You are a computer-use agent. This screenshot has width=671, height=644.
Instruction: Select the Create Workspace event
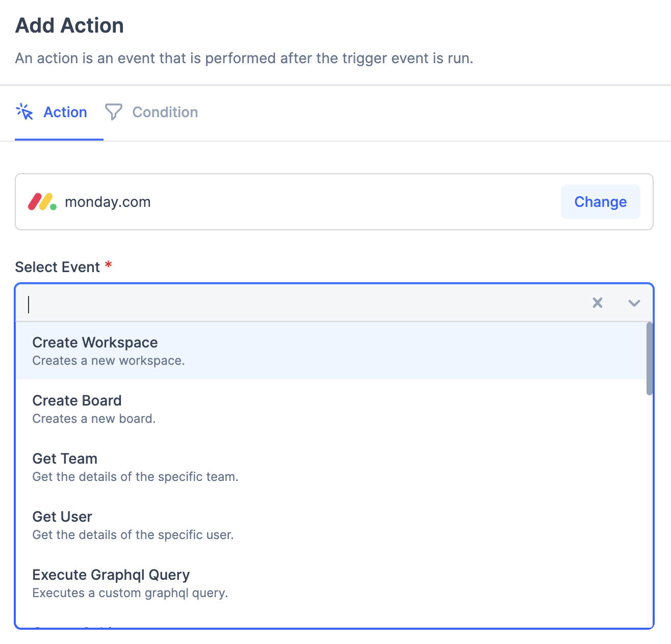pos(95,342)
